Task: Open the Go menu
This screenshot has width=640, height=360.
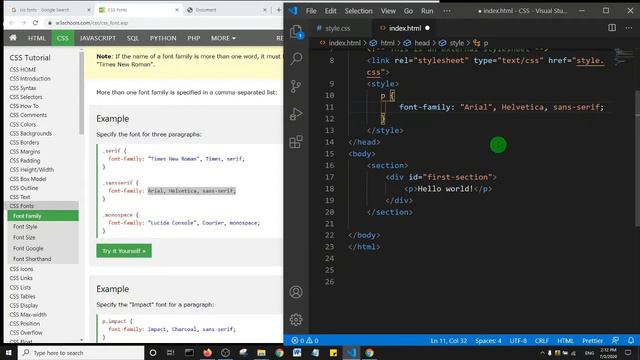Action: pyautogui.click(x=408, y=11)
